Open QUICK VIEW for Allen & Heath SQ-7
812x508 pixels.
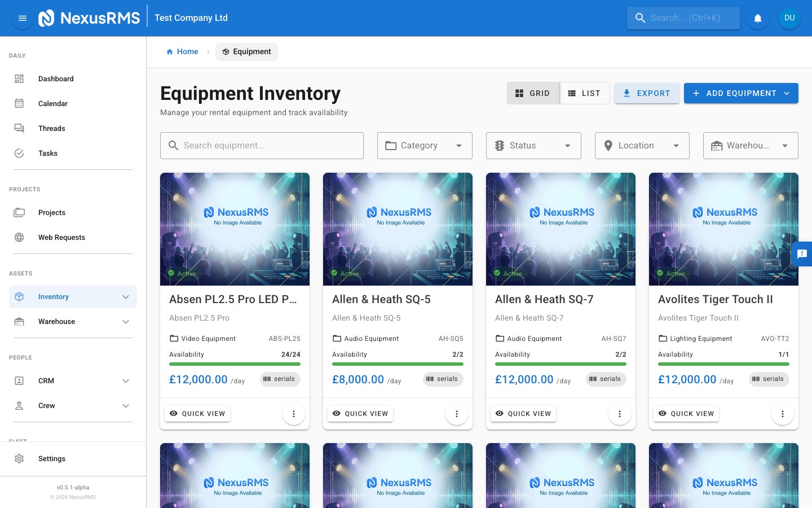pyautogui.click(x=523, y=414)
